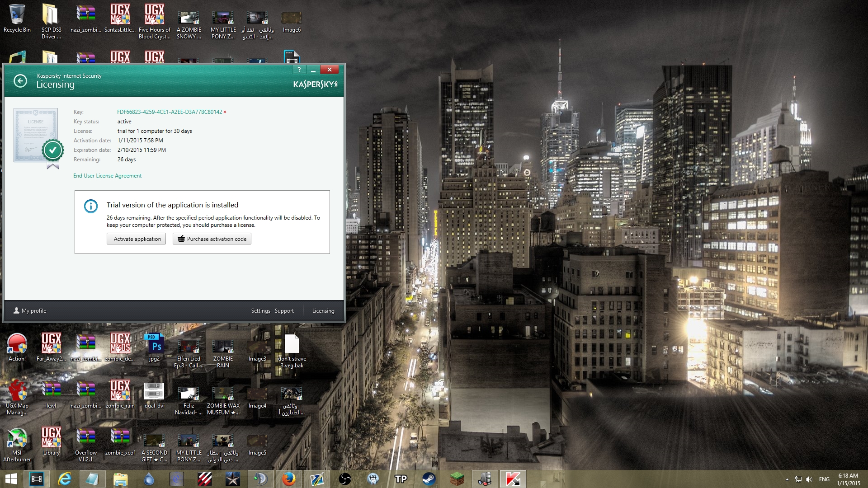
Task: Select the Far_Away2... desktop icon
Action: click(51, 347)
